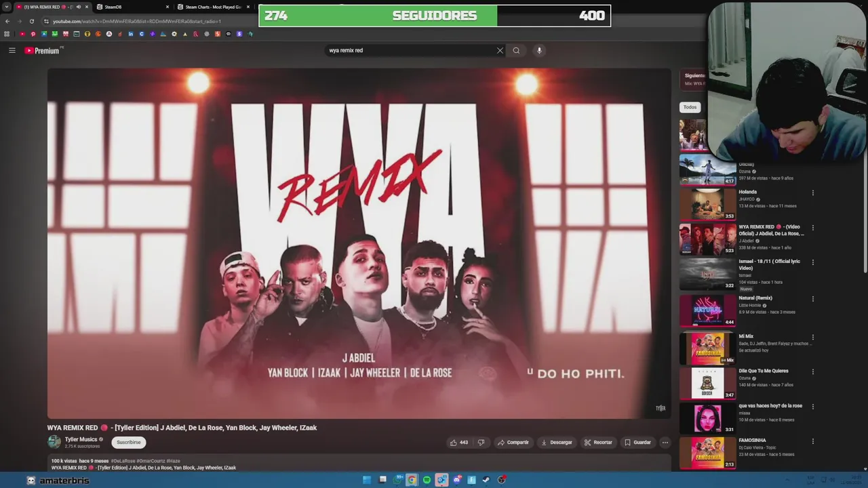Click the #DeLaRose hashtag in description

pos(123,461)
